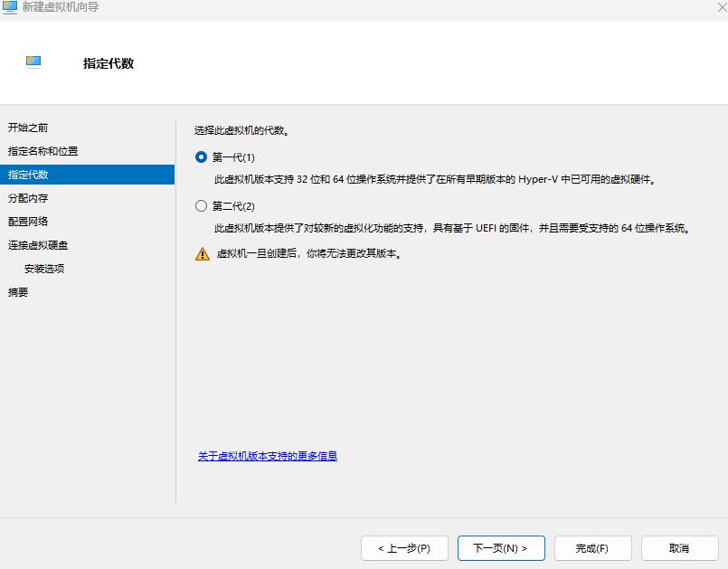Viewport: 728px width, 569px height.
Task: Go to the 开始之前 step
Action: point(28,128)
